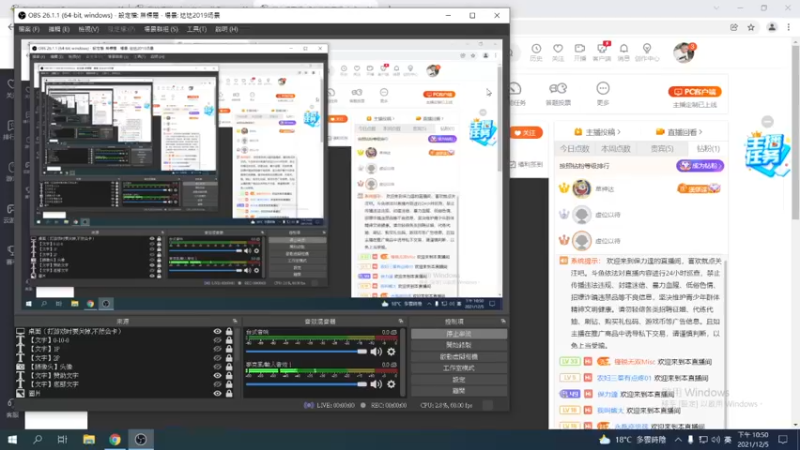This screenshot has height=450, width=800.
Task: Toggle visibility of 【文字】赞助文字 source
Action: pyautogui.click(x=217, y=376)
